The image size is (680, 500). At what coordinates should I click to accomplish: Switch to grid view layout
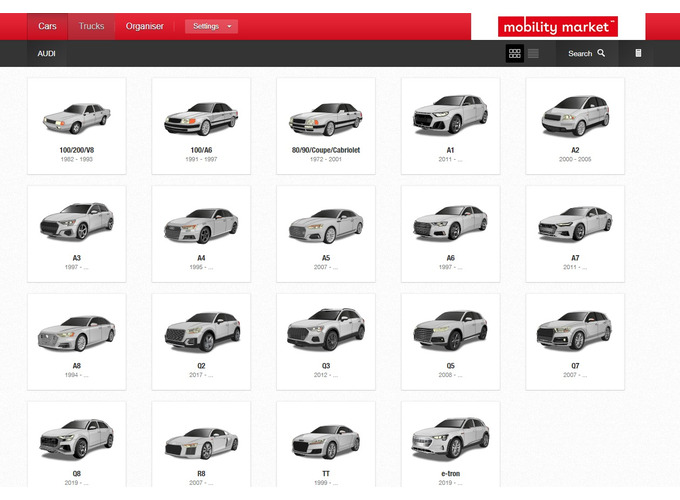click(514, 53)
